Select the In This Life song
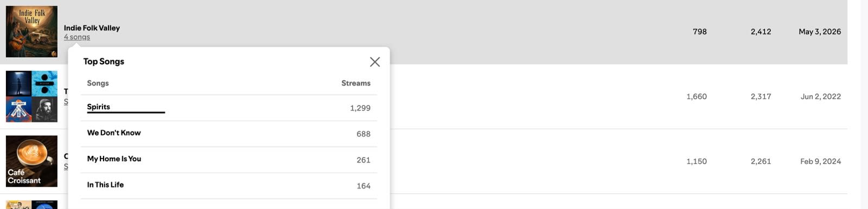 [105, 185]
